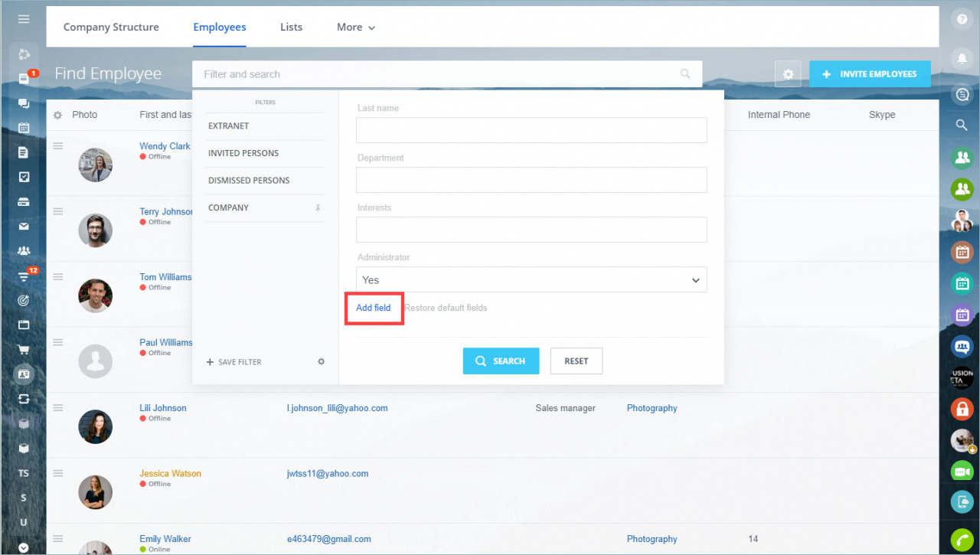Click Terry Johnson's profile photo
Screen dimensions: 980x555
tap(96, 230)
